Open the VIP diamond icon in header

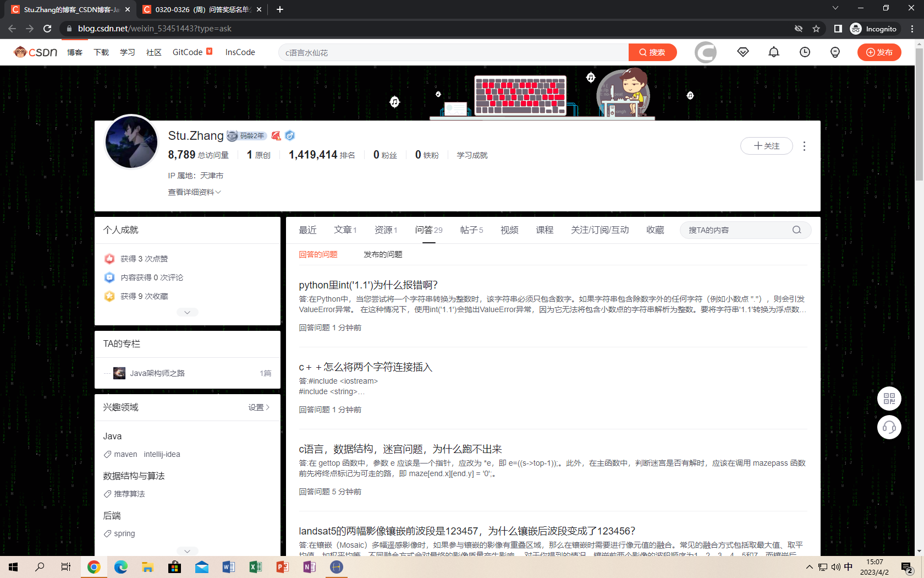[x=743, y=52]
